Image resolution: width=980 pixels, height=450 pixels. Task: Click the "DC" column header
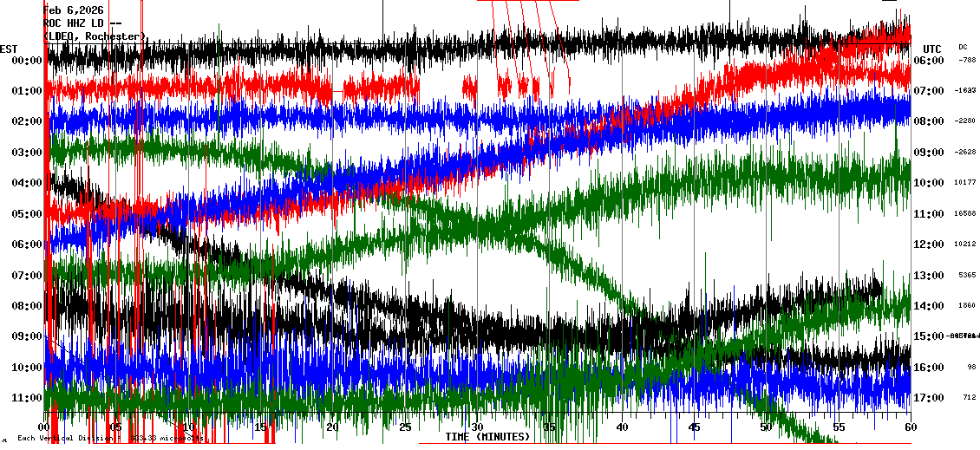[963, 47]
